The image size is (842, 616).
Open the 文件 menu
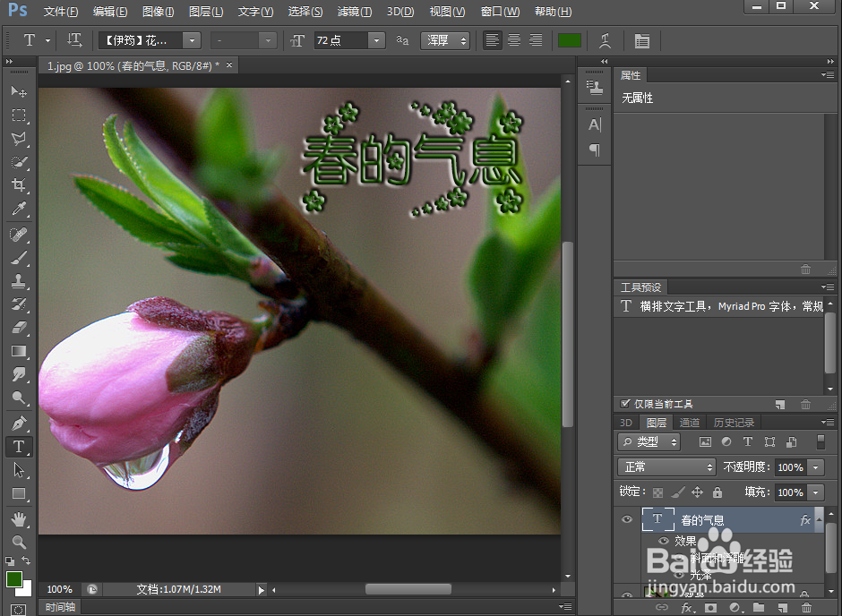pos(61,12)
